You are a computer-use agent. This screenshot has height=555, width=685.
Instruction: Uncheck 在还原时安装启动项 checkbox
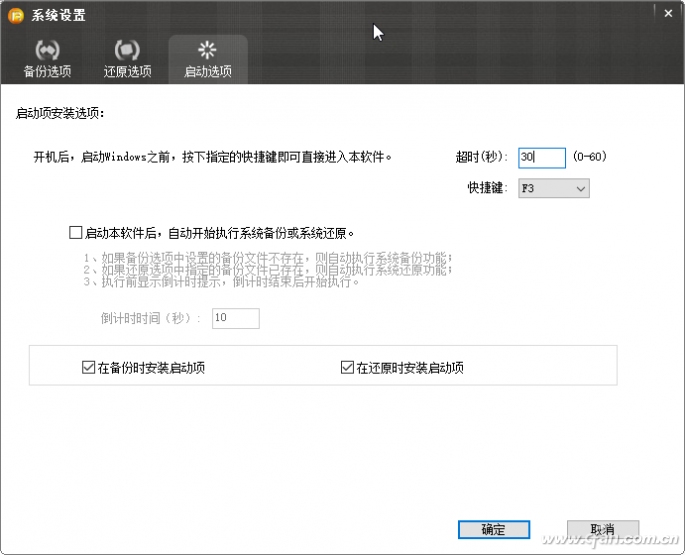coord(347,367)
